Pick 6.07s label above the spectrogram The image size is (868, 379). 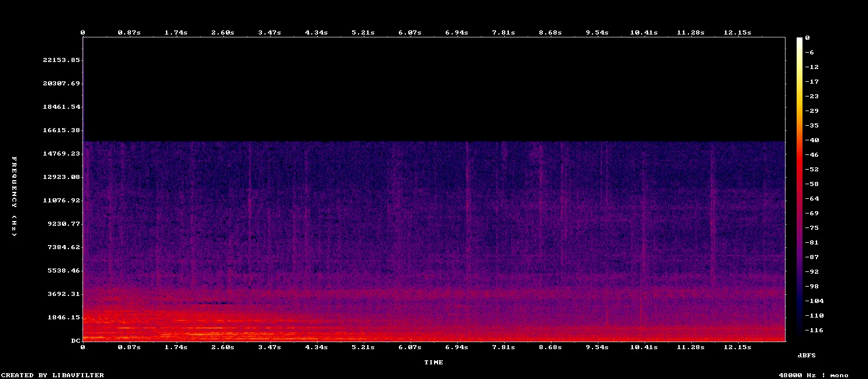pyautogui.click(x=410, y=33)
